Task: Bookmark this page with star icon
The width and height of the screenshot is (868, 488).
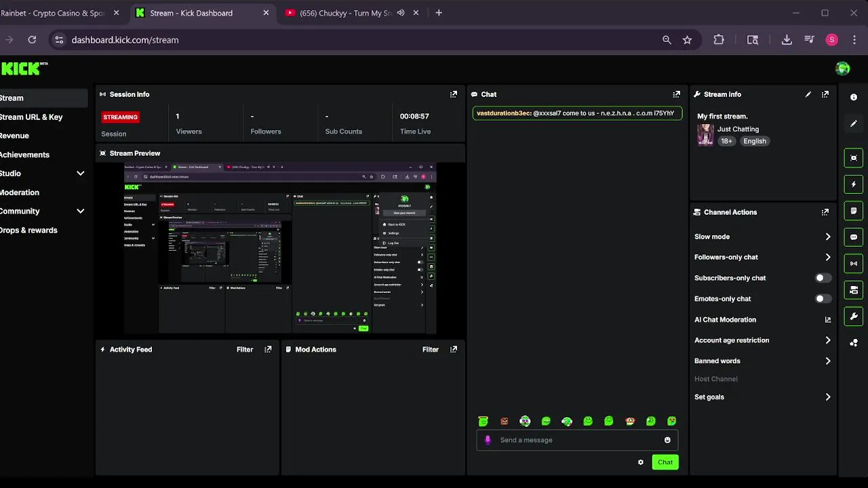Action: pos(687,40)
